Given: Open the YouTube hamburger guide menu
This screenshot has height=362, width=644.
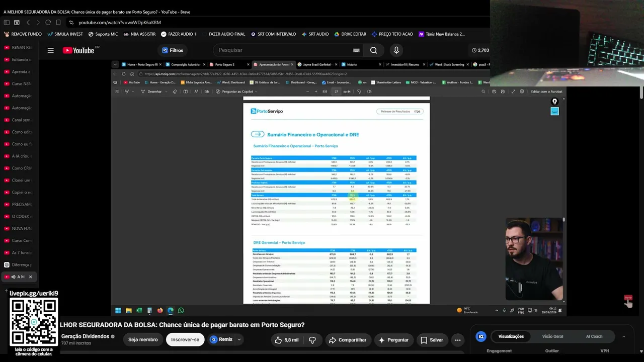Looking at the screenshot, I should [x=50, y=50].
